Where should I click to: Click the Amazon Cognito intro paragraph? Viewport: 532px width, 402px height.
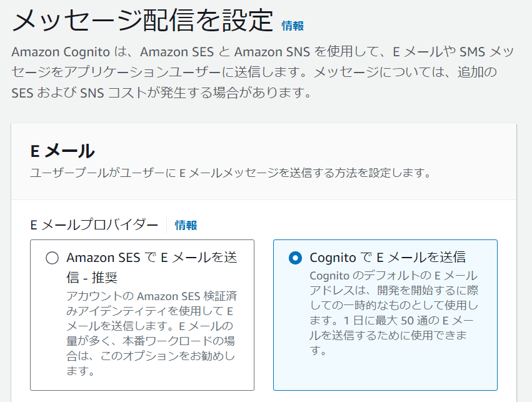point(255,73)
